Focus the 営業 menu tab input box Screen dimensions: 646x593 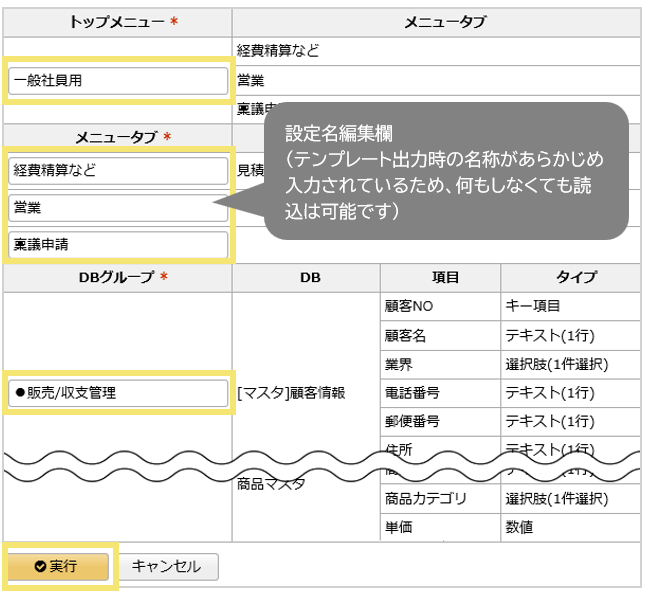point(118,207)
